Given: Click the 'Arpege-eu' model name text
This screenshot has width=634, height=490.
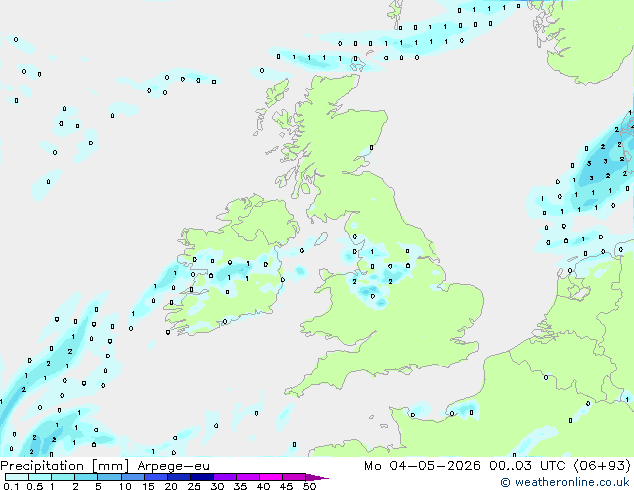Looking at the screenshot, I should pyautogui.click(x=173, y=466).
